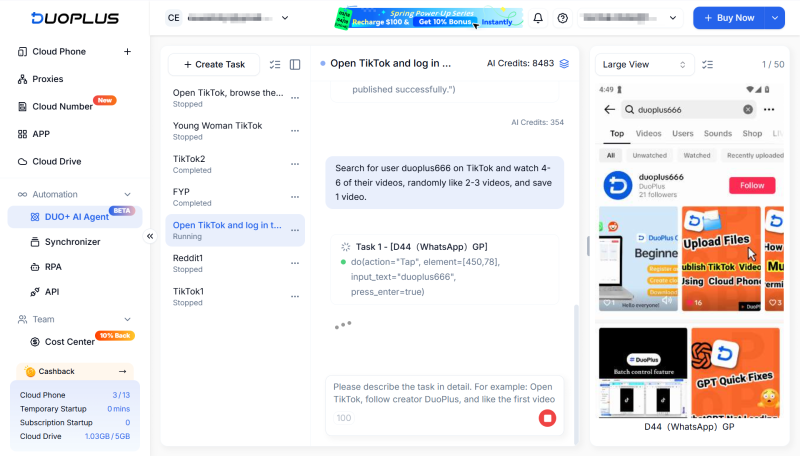800x456 pixels.
Task: Open the Large View selector
Action: tap(644, 64)
